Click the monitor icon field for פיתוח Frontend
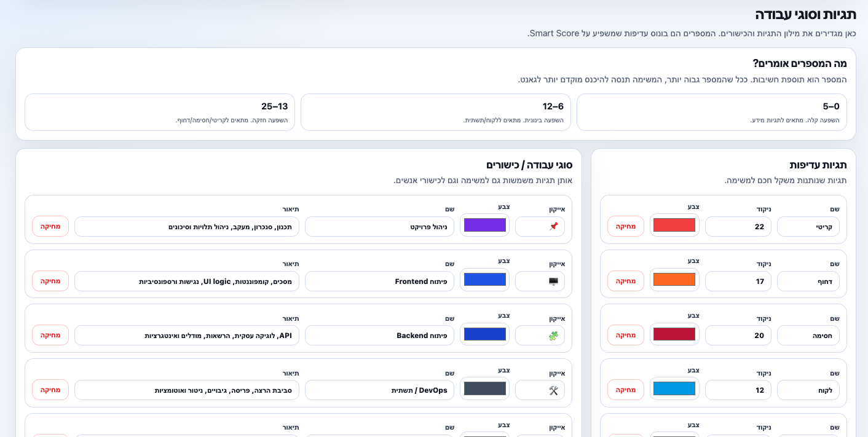The image size is (868, 437). 540,281
